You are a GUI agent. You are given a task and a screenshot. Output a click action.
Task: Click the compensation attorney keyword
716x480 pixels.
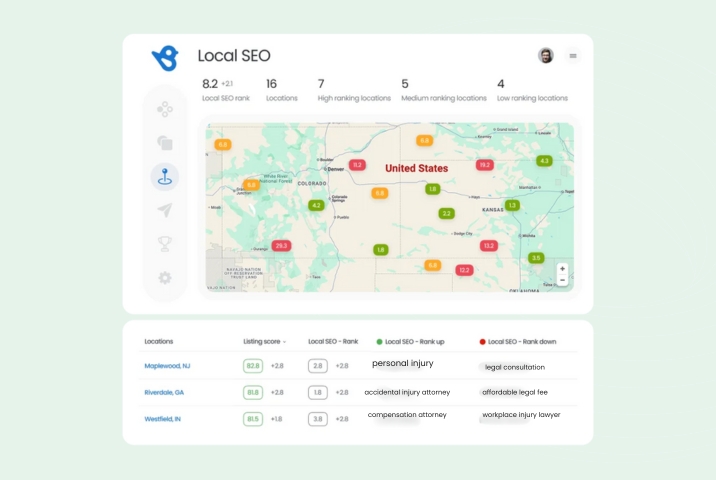(407, 415)
